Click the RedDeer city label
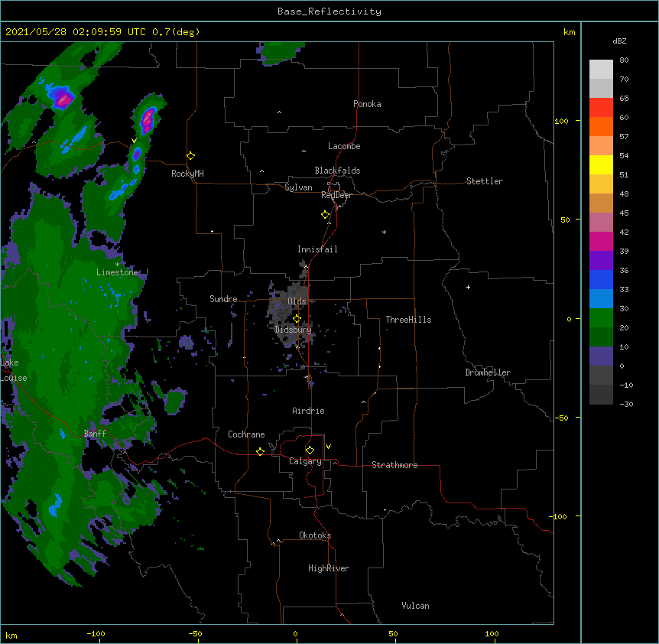659x644 pixels. (336, 195)
